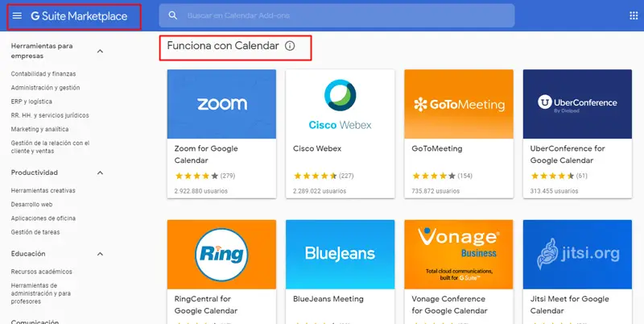The width and height of the screenshot is (644, 324).
Task: Click the Desarrollo web link
Action: pos(31,205)
